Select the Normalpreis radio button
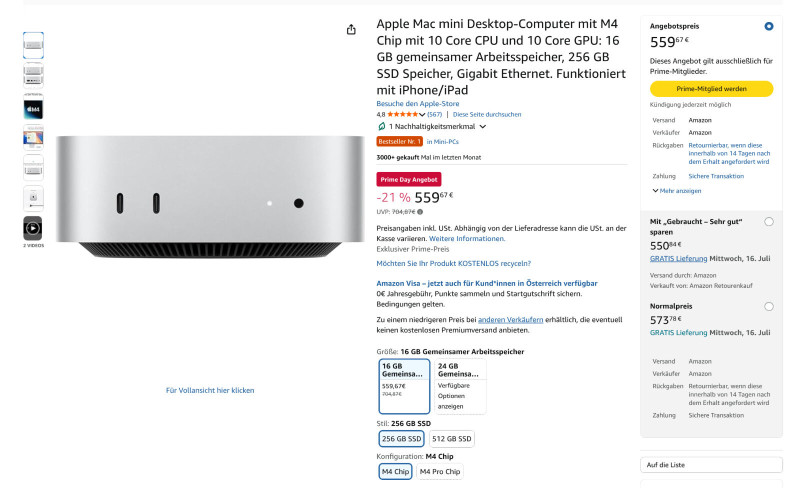800x488 pixels. 769,306
